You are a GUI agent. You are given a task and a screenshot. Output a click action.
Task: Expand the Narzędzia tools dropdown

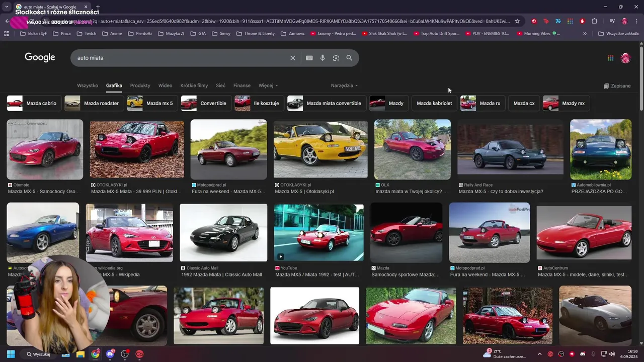345,85
